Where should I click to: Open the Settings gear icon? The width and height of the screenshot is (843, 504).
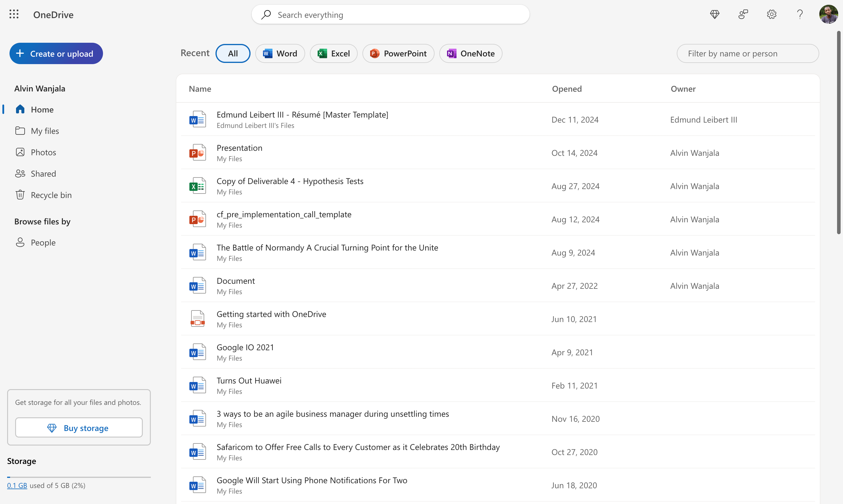click(772, 14)
